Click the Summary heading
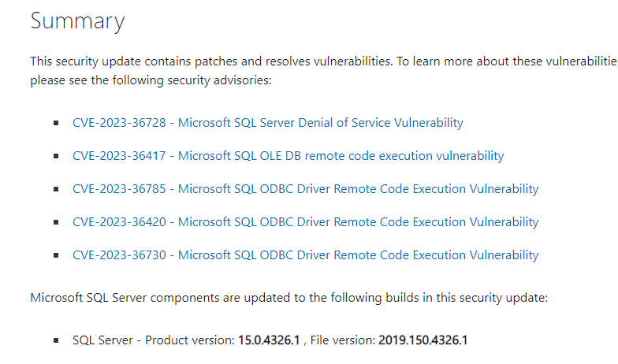Screen dimensions: 618x364 coord(77,21)
